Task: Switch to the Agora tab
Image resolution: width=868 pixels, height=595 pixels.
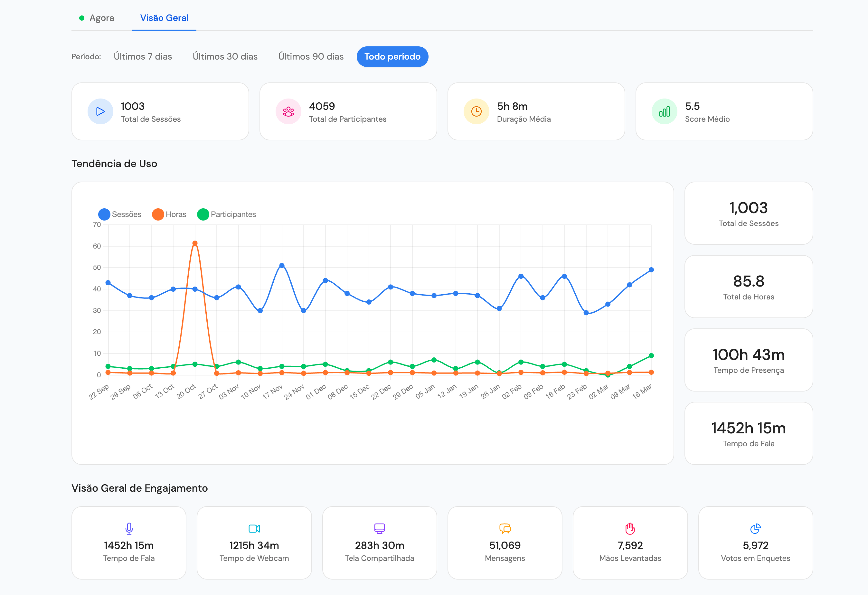Action: pyautogui.click(x=97, y=18)
